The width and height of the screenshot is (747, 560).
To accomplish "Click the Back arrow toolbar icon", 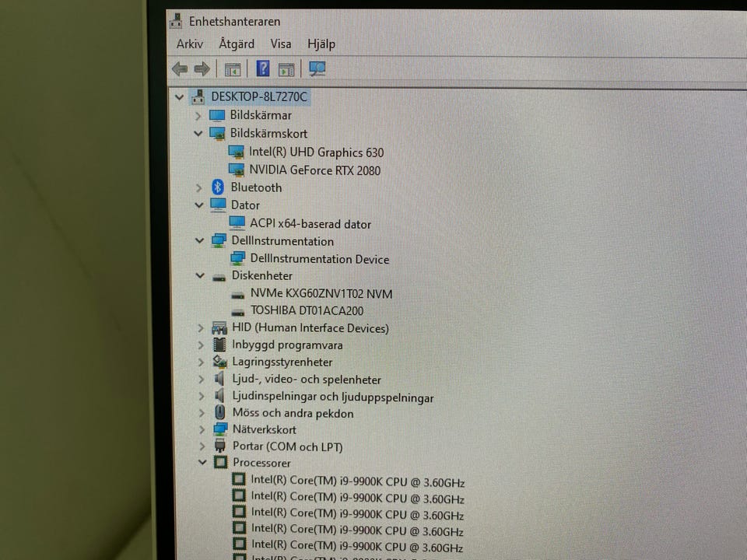I will coord(180,69).
